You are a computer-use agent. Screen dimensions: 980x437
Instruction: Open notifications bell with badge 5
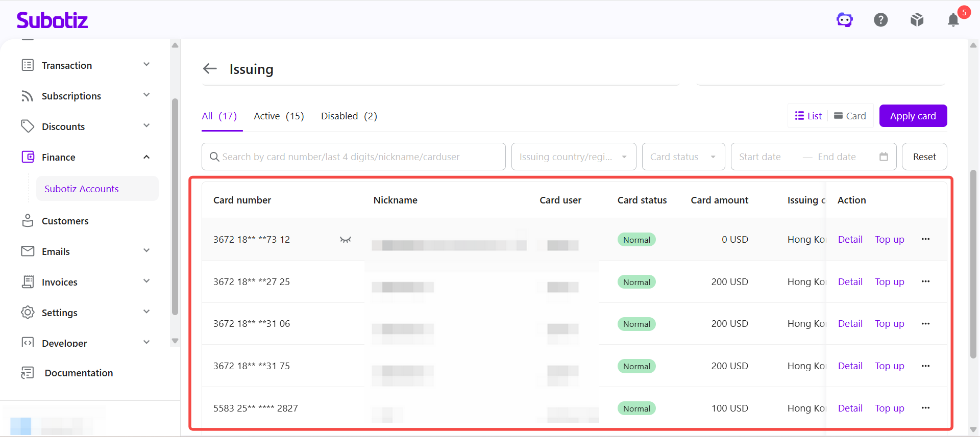click(953, 19)
